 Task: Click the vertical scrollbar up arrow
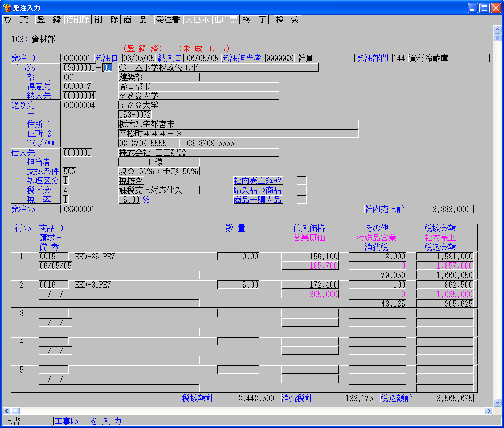tap(497, 30)
